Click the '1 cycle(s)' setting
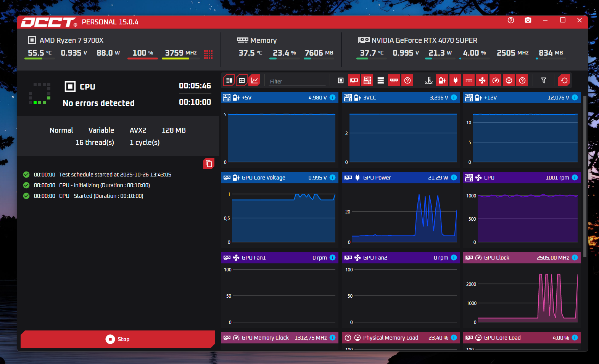This screenshot has width=599, height=364. tap(145, 143)
